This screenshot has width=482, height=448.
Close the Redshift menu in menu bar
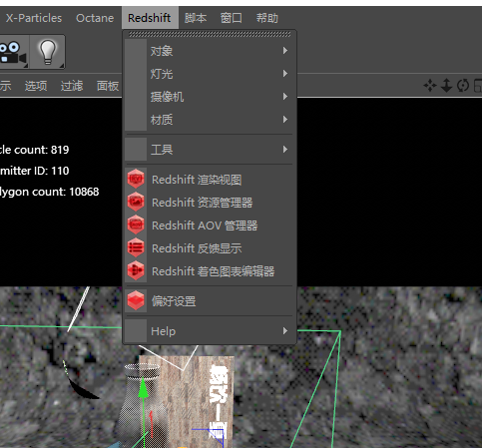(x=150, y=18)
